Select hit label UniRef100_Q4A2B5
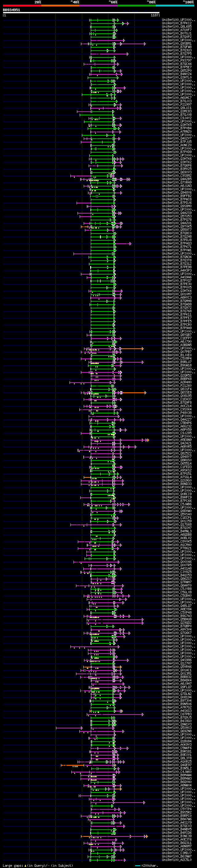The height and width of the screenshot is (868, 197). pyautogui.click(x=177, y=179)
